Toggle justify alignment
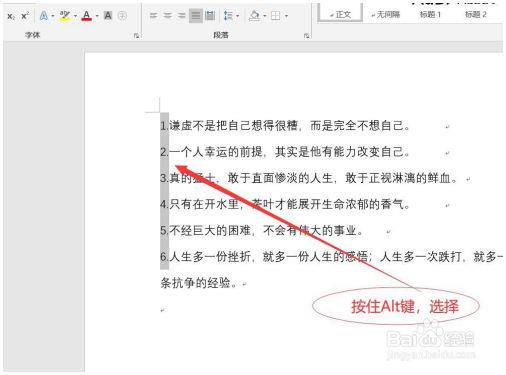The height and width of the screenshot is (375, 506). coord(196,15)
